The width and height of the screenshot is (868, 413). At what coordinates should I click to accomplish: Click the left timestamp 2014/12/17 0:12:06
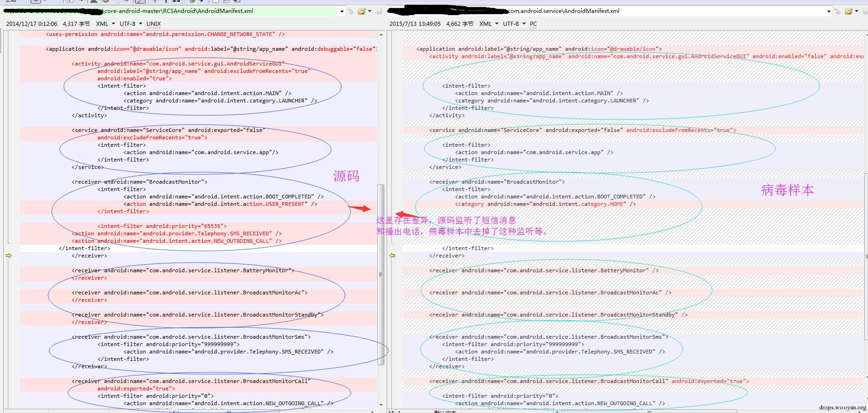click(32, 24)
